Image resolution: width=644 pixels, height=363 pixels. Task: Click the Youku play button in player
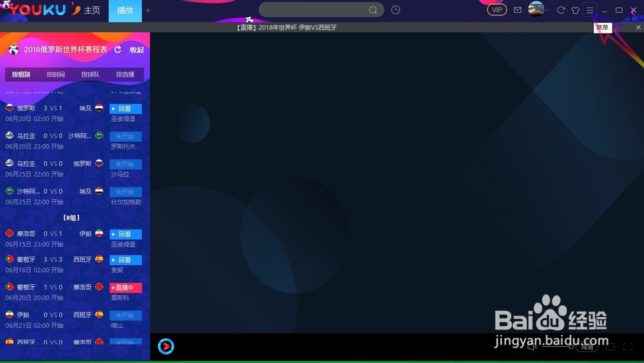tap(166, 346)
